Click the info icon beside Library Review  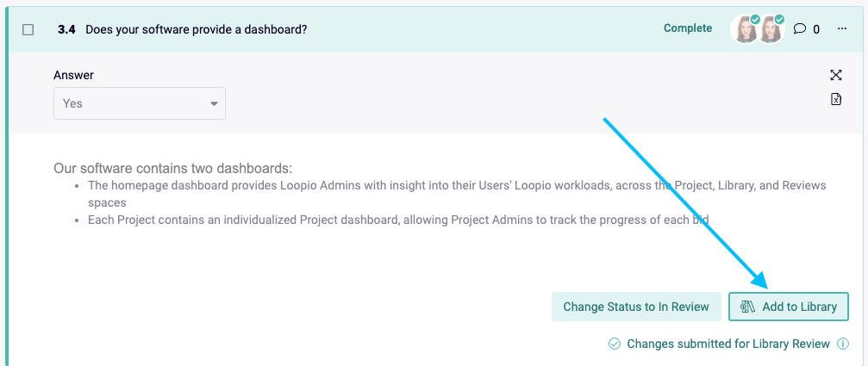click(842, 344)
